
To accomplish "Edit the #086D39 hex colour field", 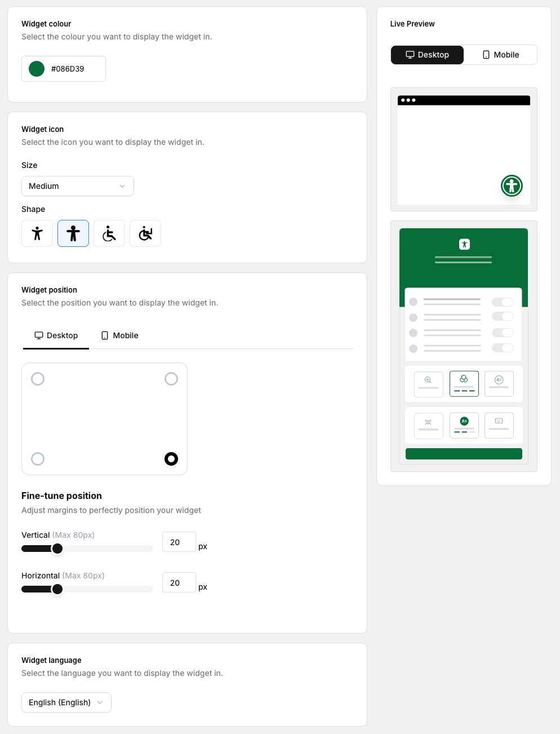I will pos(64,69).
